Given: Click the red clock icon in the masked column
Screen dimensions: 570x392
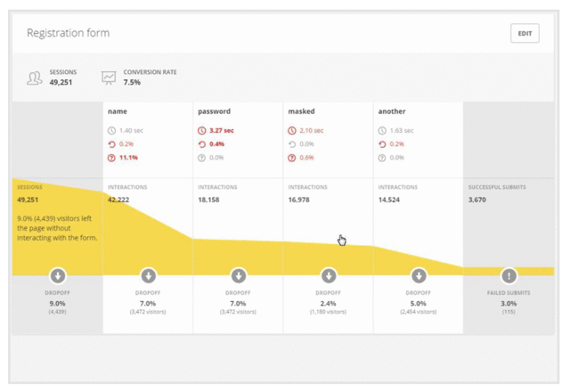Looking at the screenshot, I should coord(292,131).
